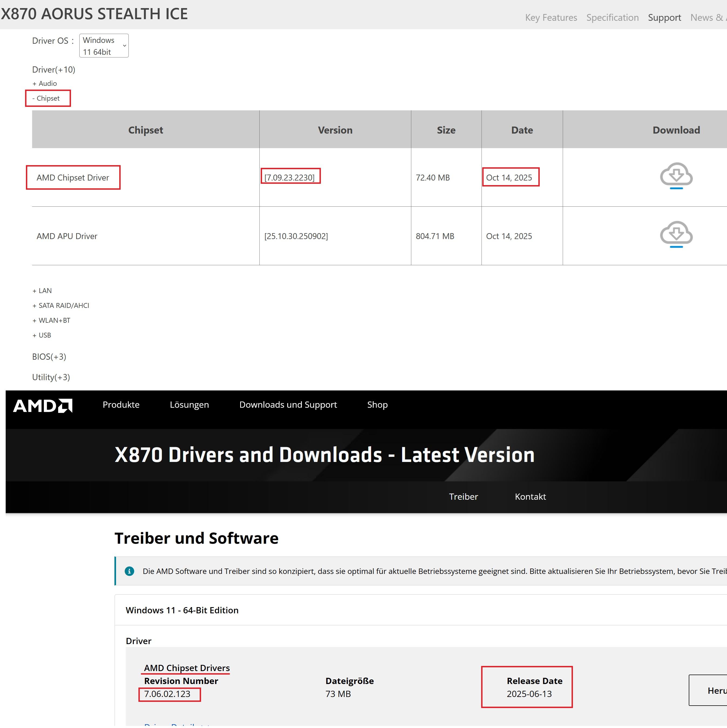727x728 pixels.
Task: Expand the Utility(+3) category
Action: [x=51, y=377]
